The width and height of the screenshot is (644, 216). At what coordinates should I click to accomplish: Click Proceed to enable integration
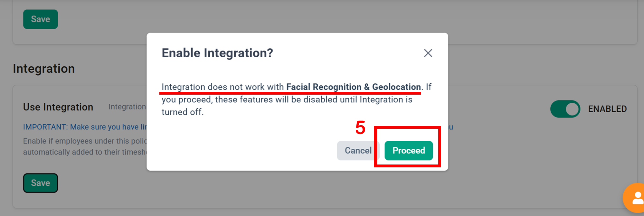coord(408,151)
